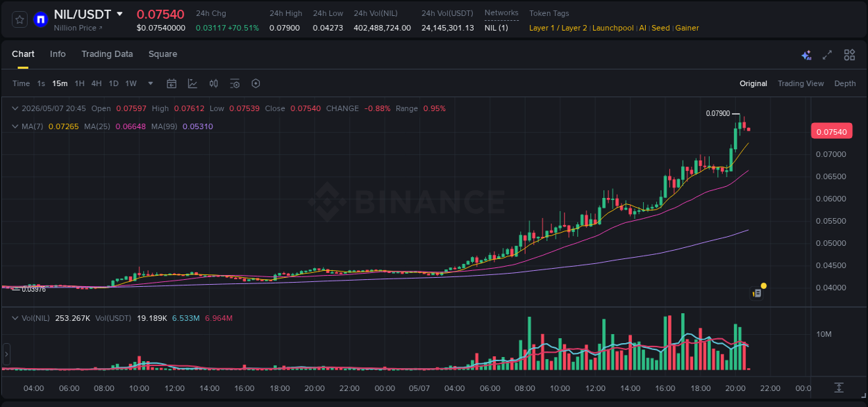Click the reset chart scale icon
Screen dimensions: 868x407
[x=839, y=387]
